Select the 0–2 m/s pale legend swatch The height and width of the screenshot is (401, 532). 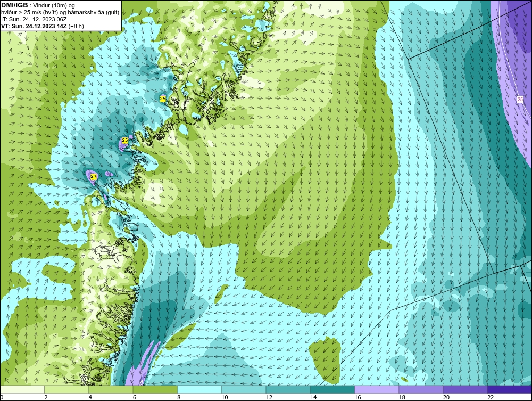click(22, 389)
